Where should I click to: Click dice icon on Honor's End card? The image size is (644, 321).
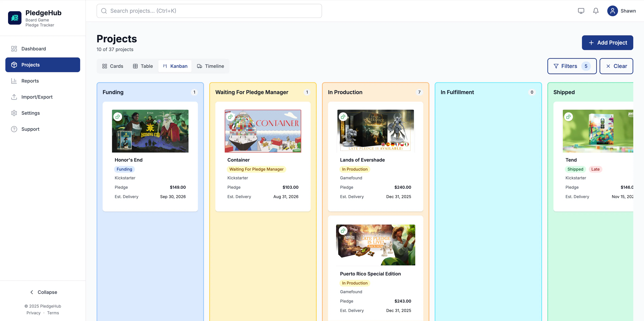click(x=118, y=117)
